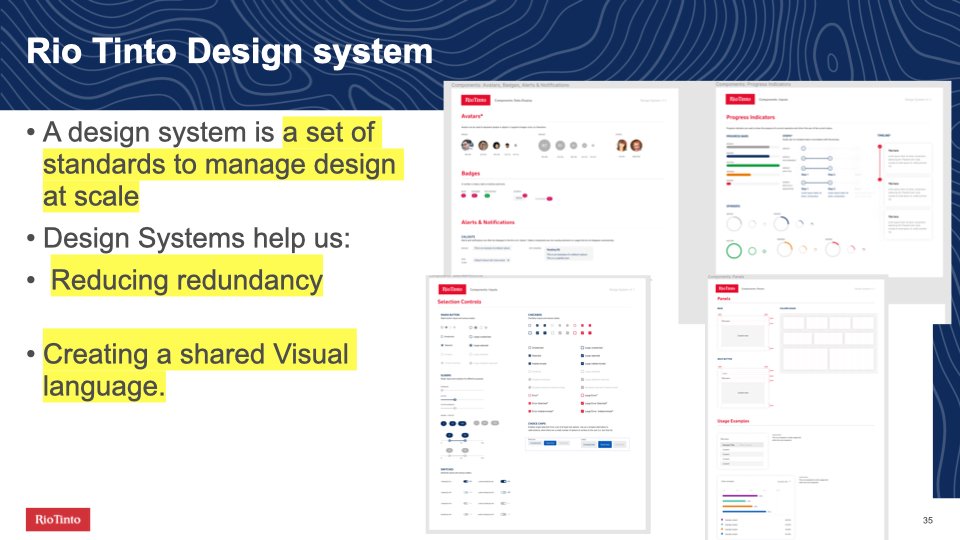
Task: Click the "Selection Controls" heading
Action: pyautogui.click(x=459, y=302)
